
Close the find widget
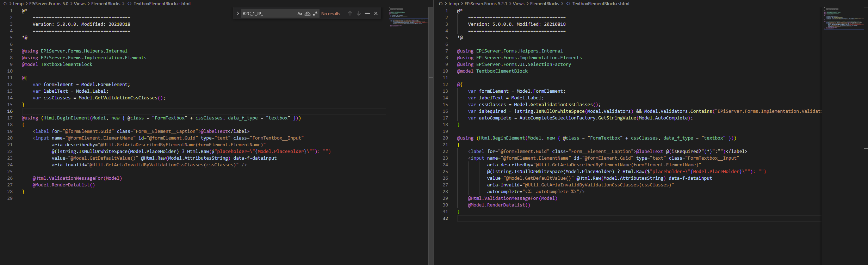click(x=376, y=13)
